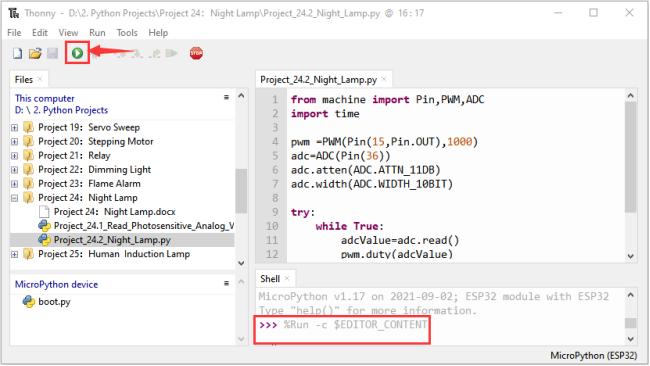The image size is (650, 366).
Task: Open the Edit menu
Action: [40, 32]
